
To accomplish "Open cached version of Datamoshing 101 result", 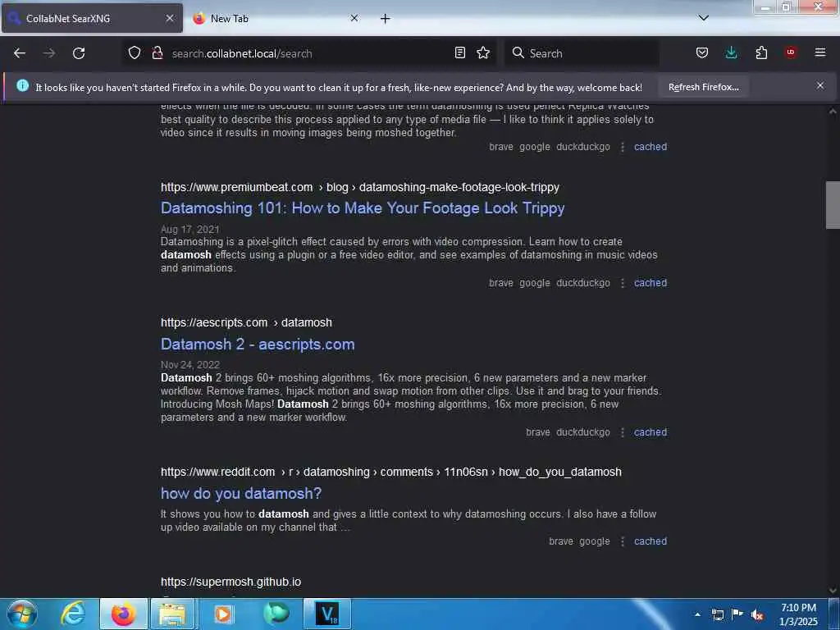I will 651,283.
